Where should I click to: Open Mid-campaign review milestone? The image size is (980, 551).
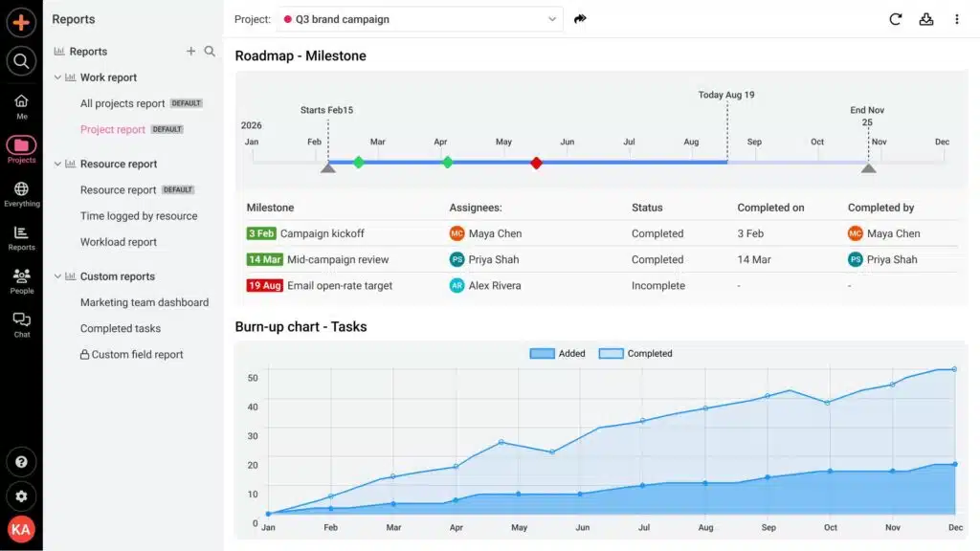(338, 259)
